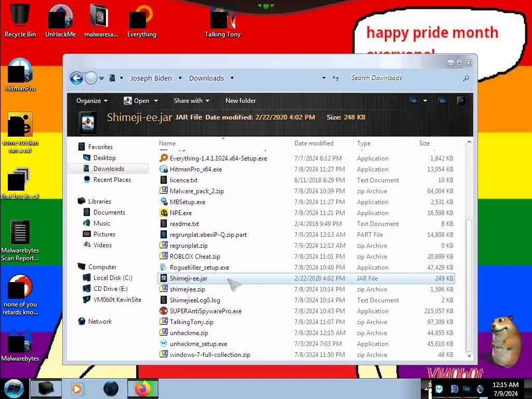Open the media player taskbar icon

(x=77, y=389)
